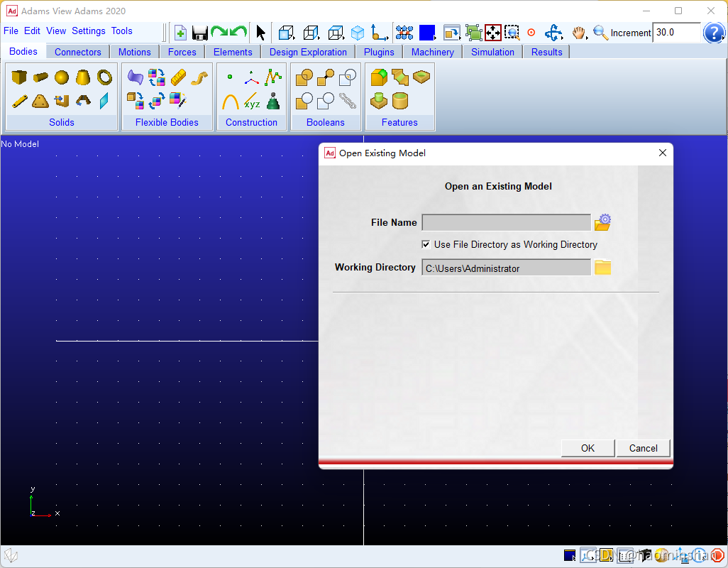Switch to the Machinery tab
Viewport: 728px width, 568px height.
pos(433,51)
